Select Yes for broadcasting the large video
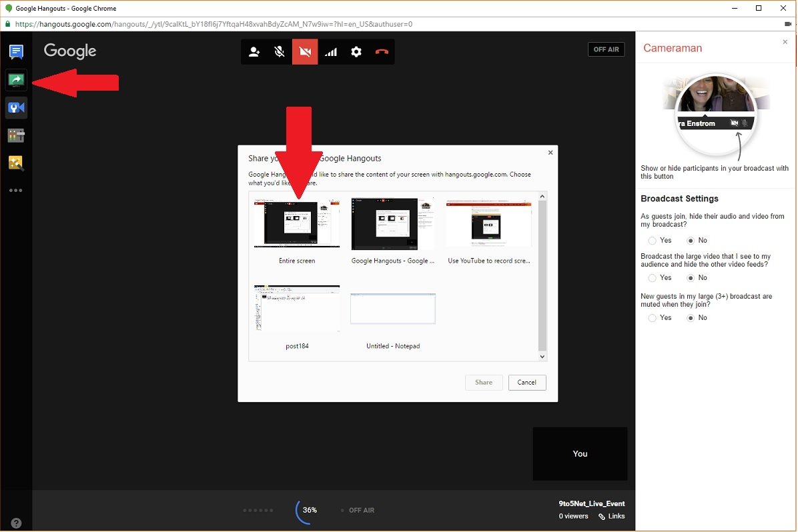798x532 pixels. point(652,278)
